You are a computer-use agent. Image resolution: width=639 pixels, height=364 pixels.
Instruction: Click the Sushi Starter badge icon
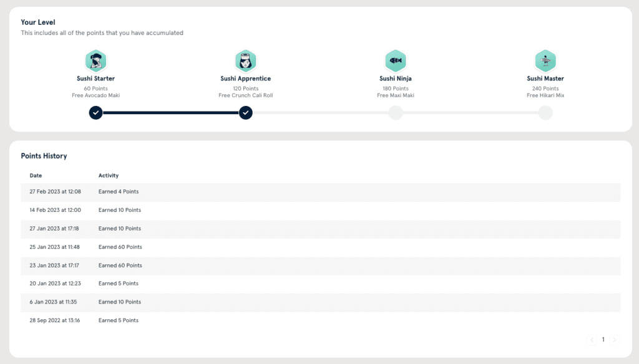[x=95, y=61]
